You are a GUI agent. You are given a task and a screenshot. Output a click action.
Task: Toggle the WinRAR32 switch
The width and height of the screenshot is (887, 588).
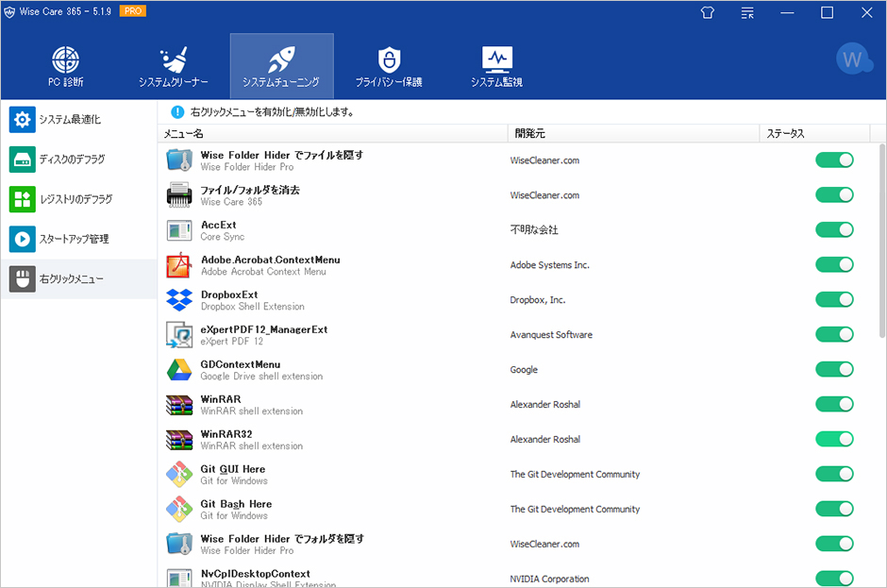[x=834, y=439]
